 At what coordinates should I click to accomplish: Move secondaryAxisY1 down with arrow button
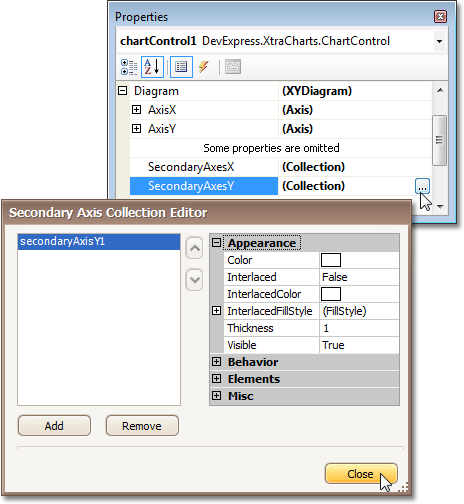tap(194, 279)
